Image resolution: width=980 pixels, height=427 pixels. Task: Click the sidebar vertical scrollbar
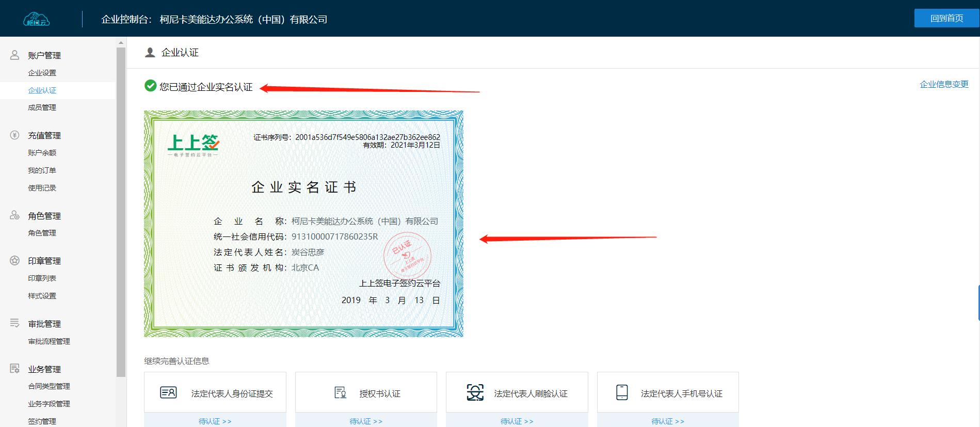[x=121, y=207]
